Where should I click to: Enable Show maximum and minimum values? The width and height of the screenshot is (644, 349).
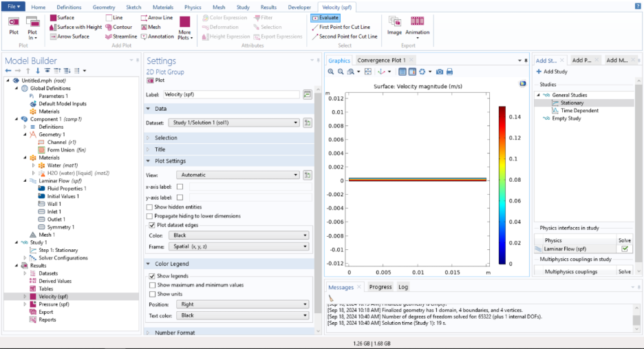(x=152, y=285)
